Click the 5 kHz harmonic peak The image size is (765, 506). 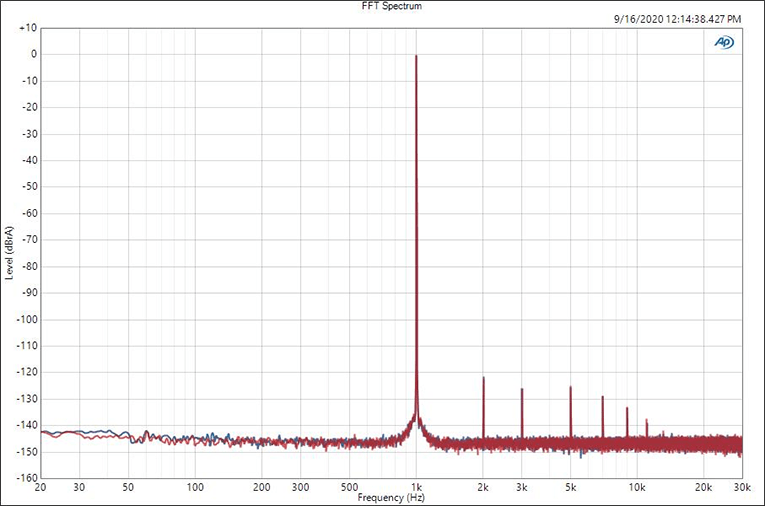[x=570, y=388]
